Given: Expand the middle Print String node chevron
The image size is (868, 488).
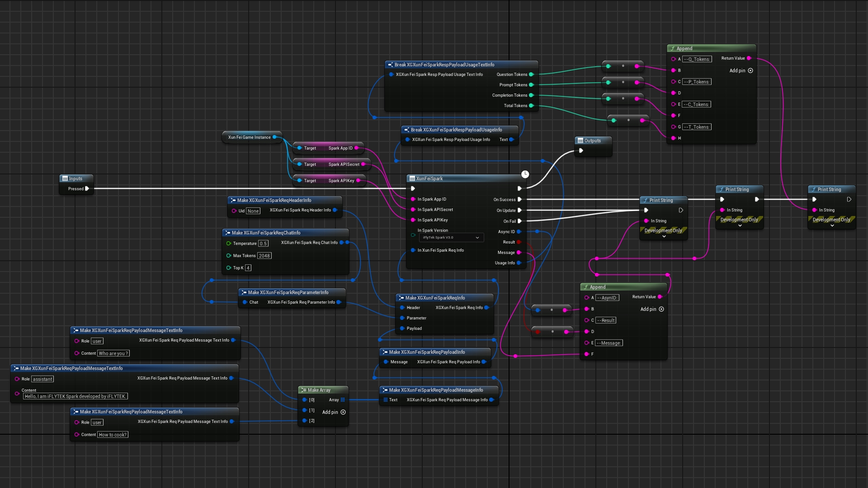Looking at the screenshot, I should coord(740,225).
